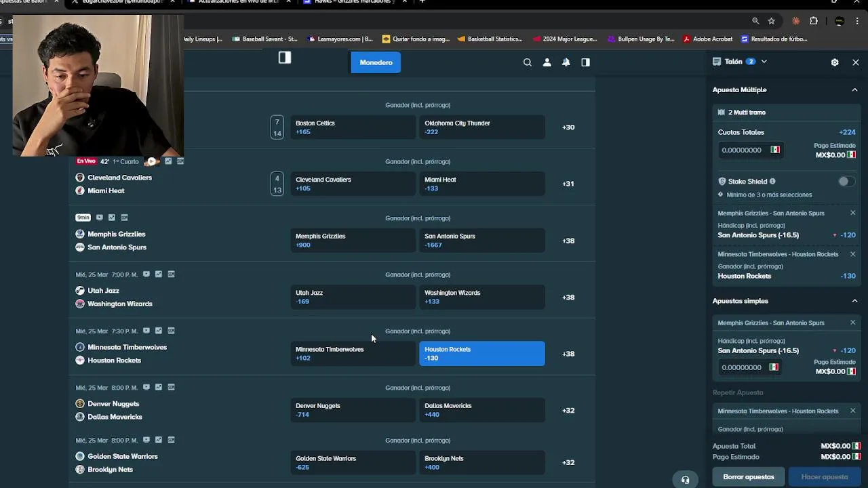
Task: Open stats chart icon for Grizzlies-Spurs game
Action: tap(112, 218)
